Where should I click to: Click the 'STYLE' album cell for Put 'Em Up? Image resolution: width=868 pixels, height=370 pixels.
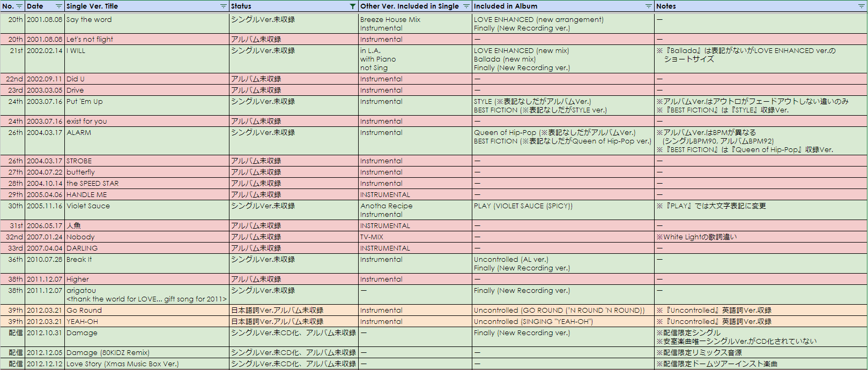coord(563,106)
